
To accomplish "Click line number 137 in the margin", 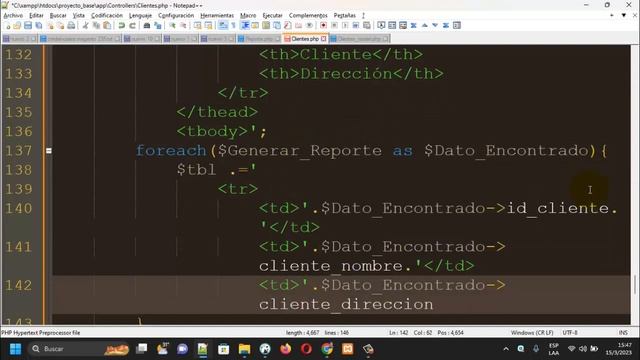I will 18,151.
